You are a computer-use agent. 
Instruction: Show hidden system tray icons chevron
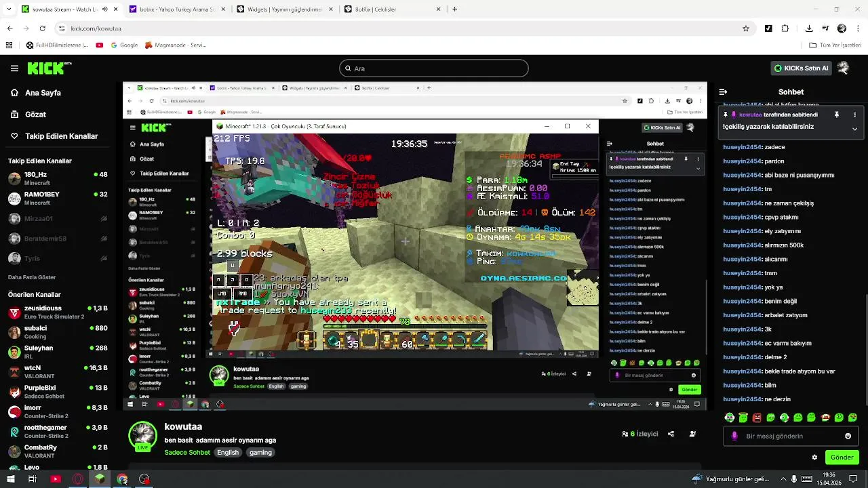click(x=783, y=479)
